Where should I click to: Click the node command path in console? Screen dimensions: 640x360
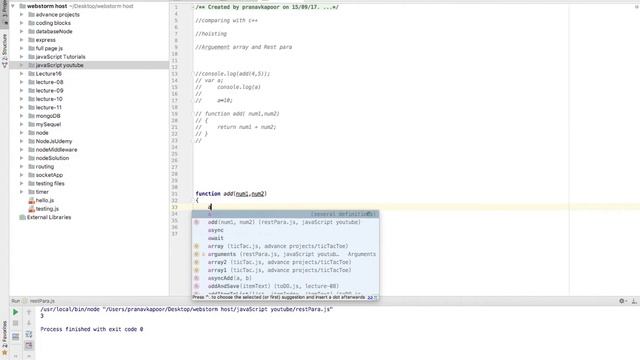click(187, 309)
